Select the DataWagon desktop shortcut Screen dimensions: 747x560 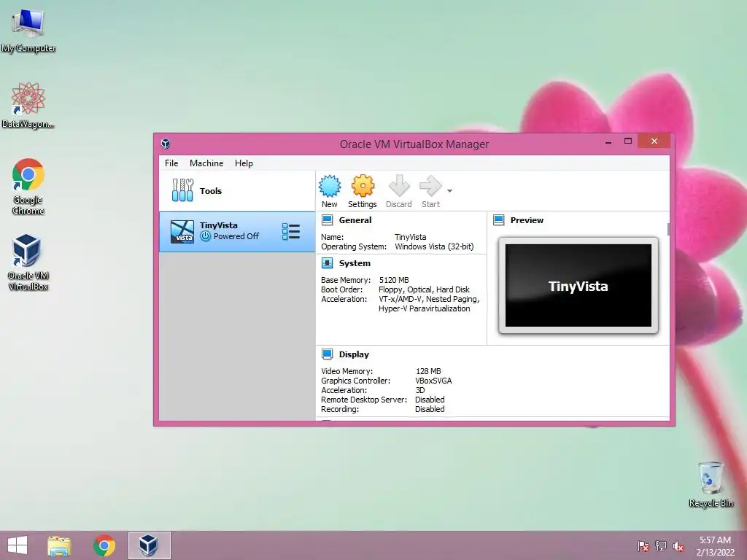[28, 106]
